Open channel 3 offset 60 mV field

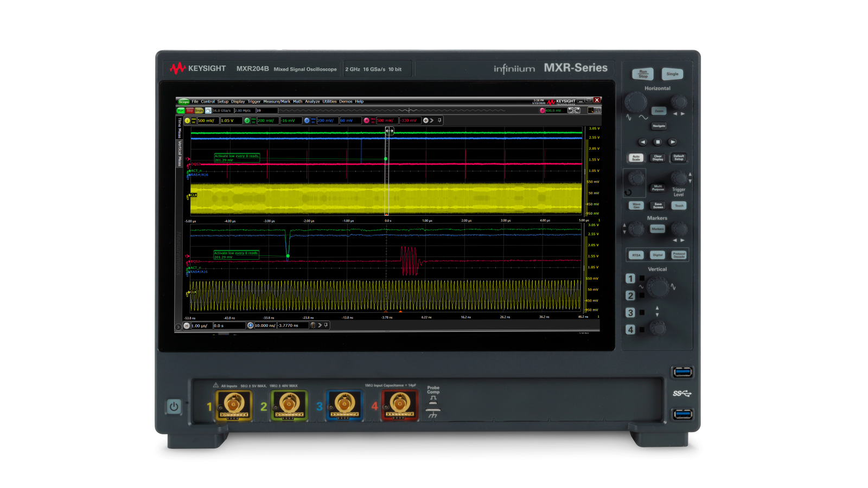(x=350, y=120)
